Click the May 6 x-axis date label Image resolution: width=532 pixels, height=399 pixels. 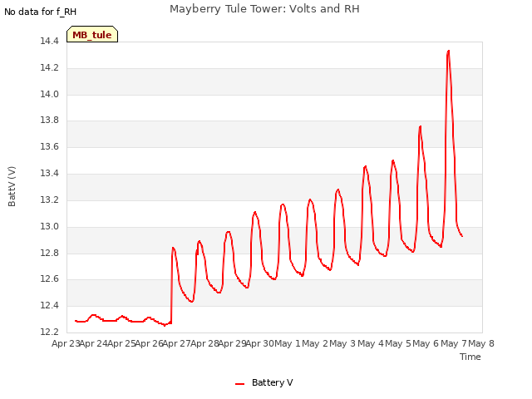click(x=426, y=344)
